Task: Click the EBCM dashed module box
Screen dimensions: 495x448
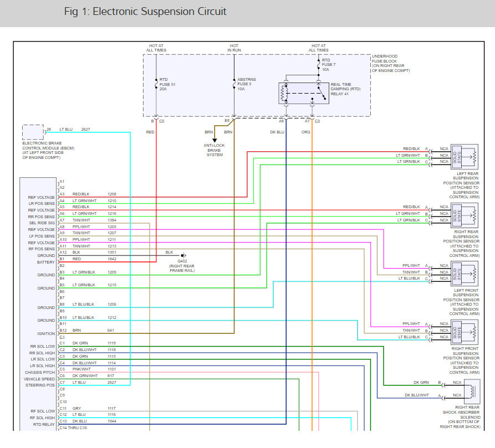Action: (33, 132)
